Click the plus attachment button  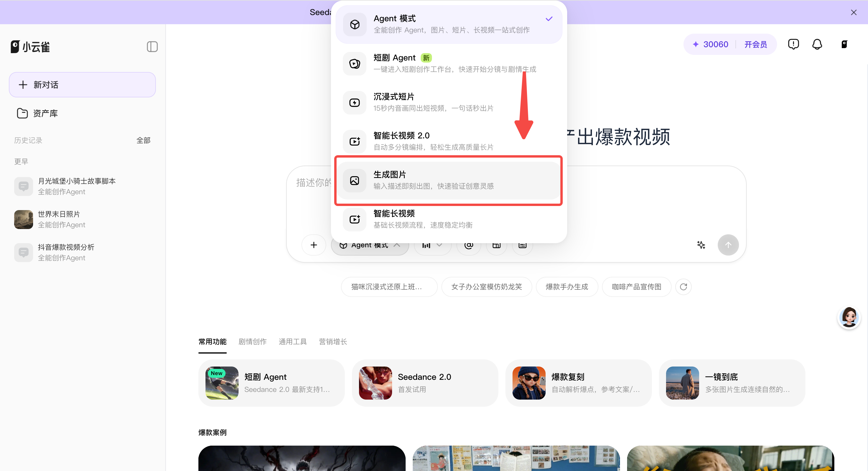(313, 245)
